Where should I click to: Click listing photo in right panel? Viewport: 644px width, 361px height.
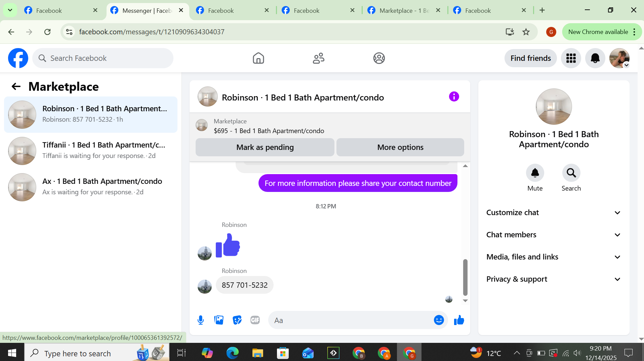[554, 107]
